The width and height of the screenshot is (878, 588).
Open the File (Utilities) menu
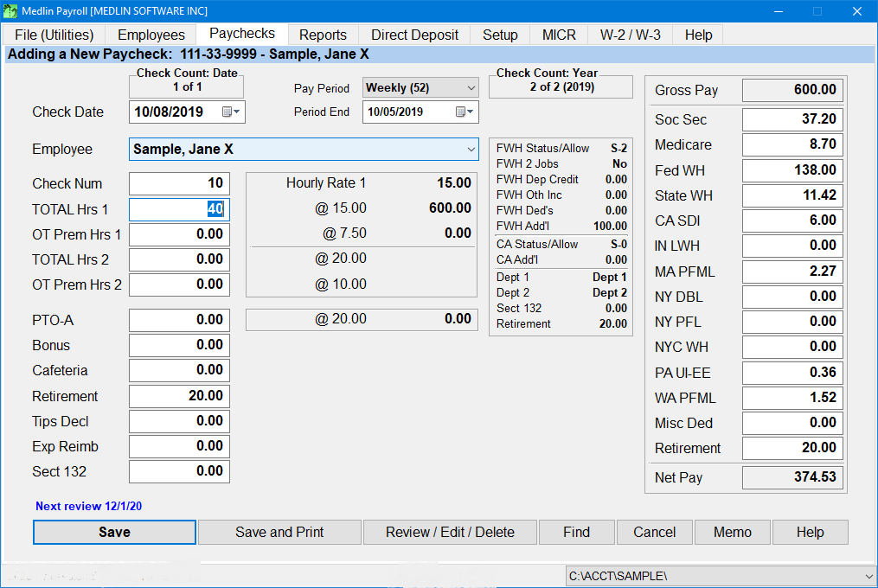(x=54, y=35)
